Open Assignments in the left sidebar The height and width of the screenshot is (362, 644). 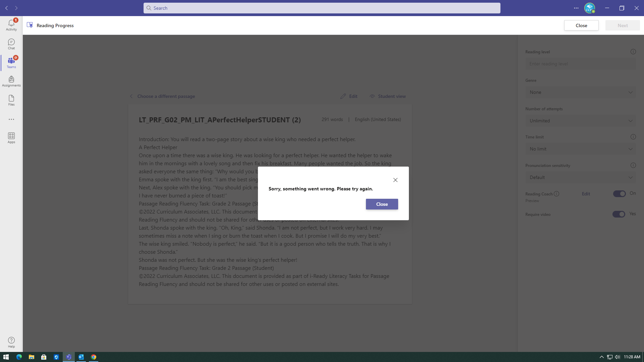click(11, 81)
